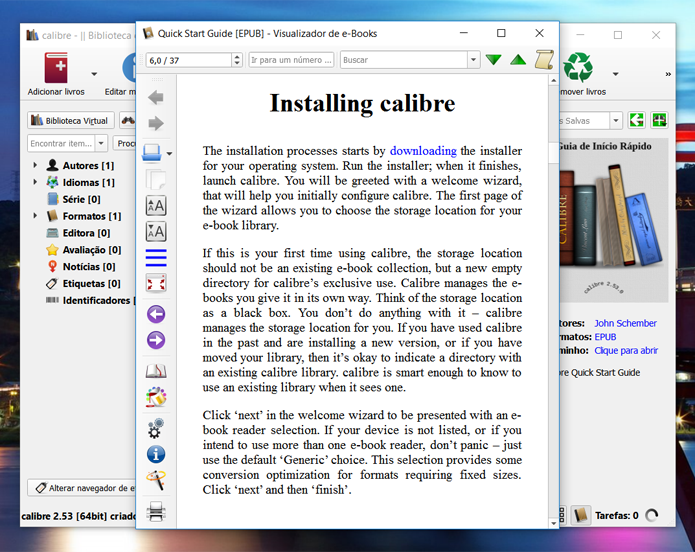
Task: Follow the downloading hyperlink in text
Action: coord(423,151)
